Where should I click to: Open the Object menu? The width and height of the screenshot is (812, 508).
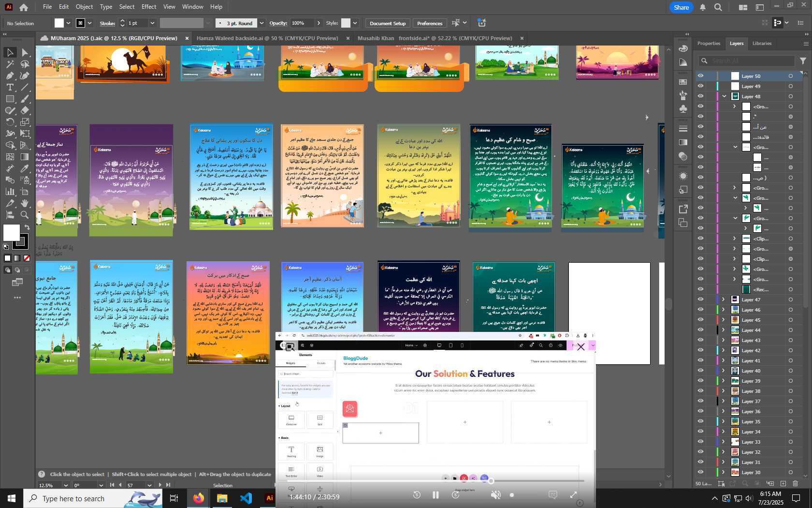coord(84,7)
